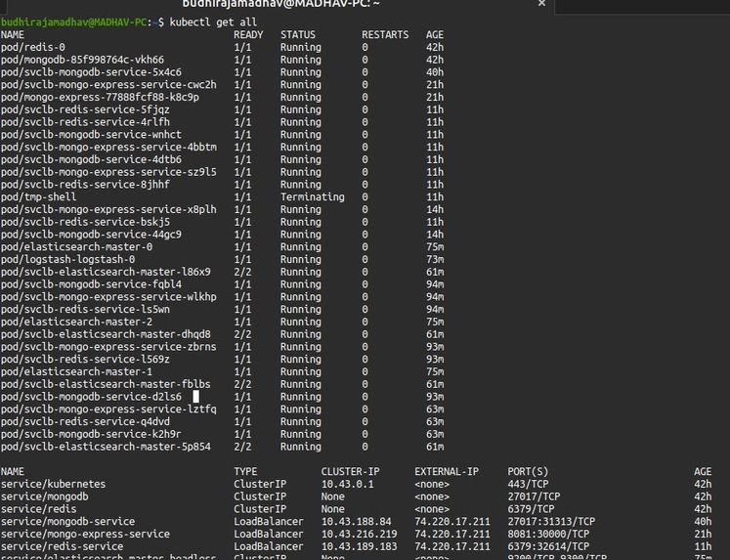This screenshot has height=560, width=730.
Task: Click the pod/tmp-shell name
Action: coord(39,197)
